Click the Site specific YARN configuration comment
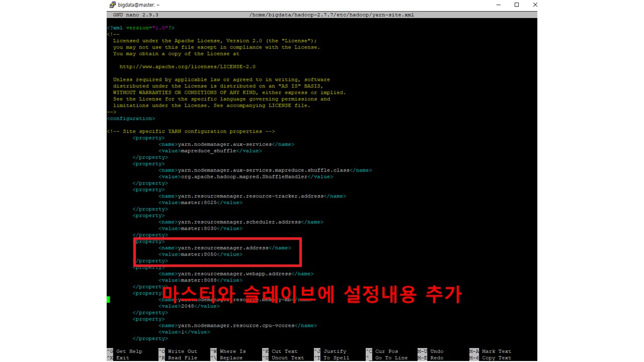Viewport: 644px width, 362px height. point(191,131)
